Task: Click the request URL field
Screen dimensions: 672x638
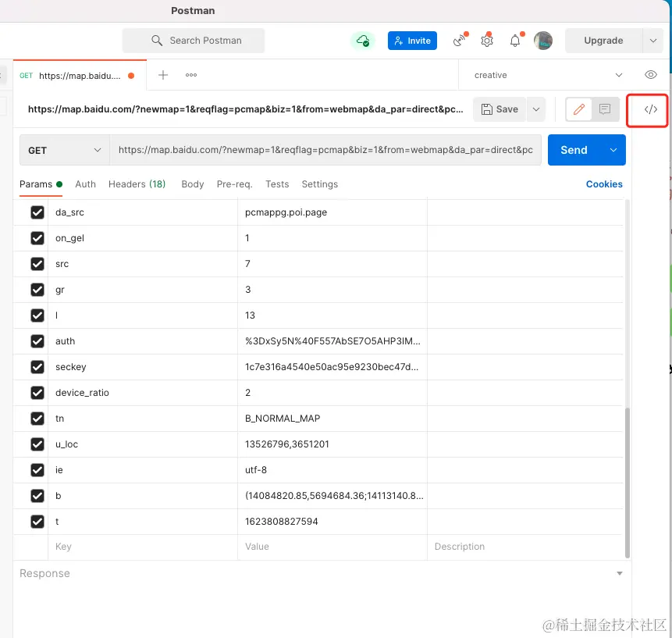Action: tap(325, 150)
